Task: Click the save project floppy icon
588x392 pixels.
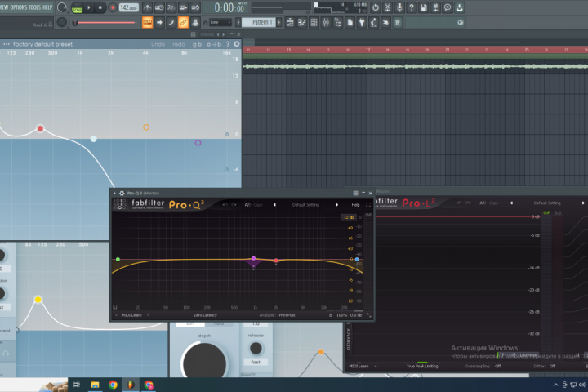Action: pyautogui.click(x=423, y=7)
